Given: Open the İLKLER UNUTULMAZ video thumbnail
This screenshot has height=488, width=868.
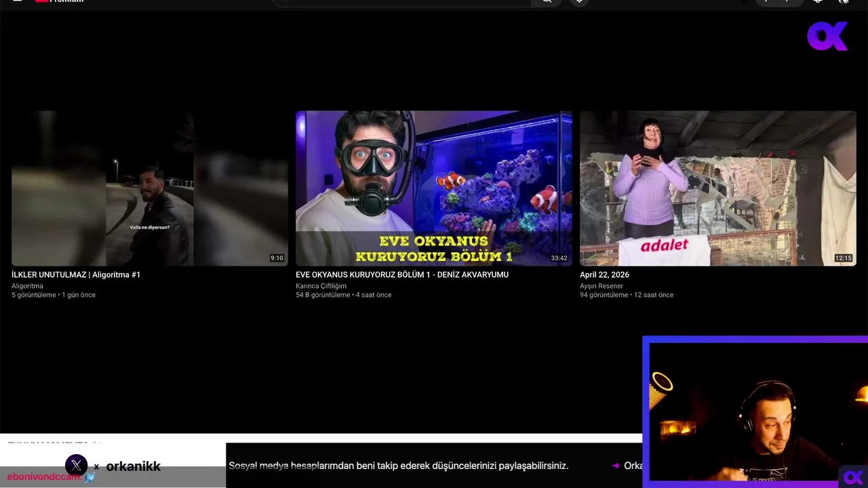Looking at the screenshot, I should pyautogui.click(x=150, y=188).
